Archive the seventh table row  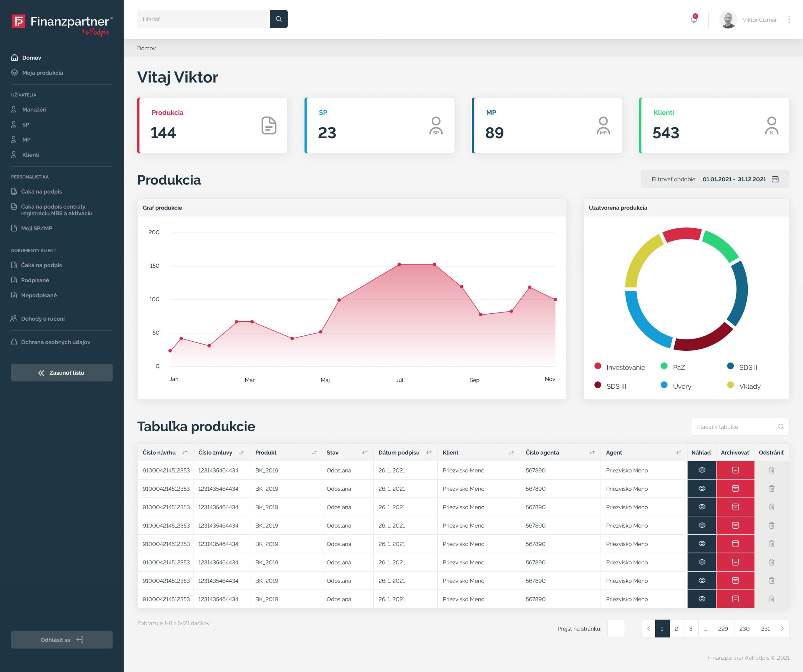[x=735, y=581]
